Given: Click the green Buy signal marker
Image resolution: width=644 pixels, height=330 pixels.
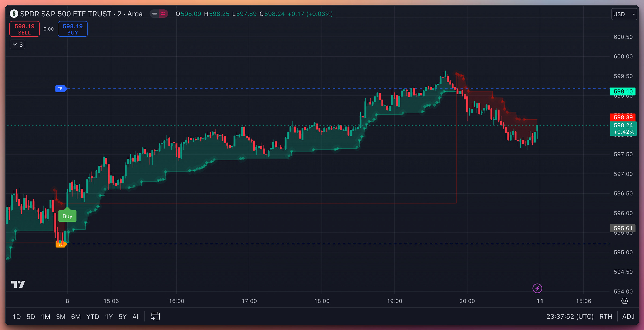Looking at the screenshot, I should click(67, 215).
